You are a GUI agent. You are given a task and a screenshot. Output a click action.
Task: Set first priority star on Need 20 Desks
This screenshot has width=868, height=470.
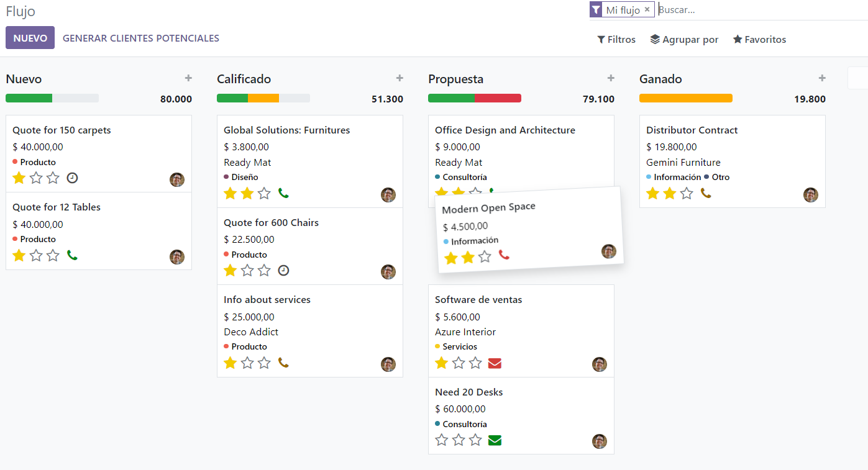coord(442,440)
